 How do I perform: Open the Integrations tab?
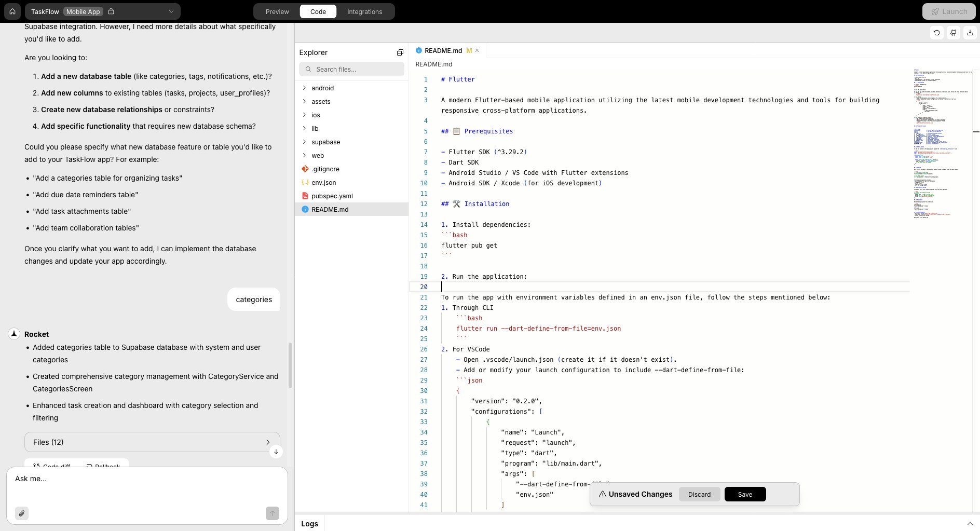365,11
